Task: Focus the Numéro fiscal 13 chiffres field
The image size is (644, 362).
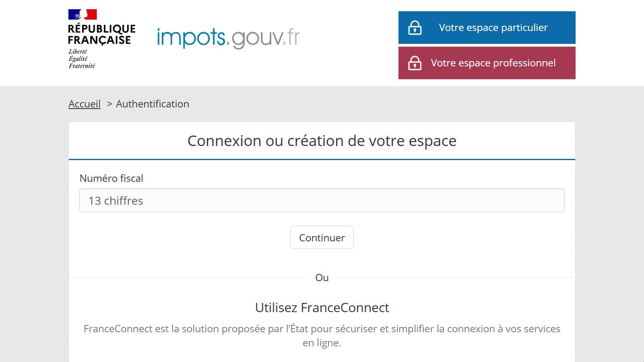Action: [322, 200]
